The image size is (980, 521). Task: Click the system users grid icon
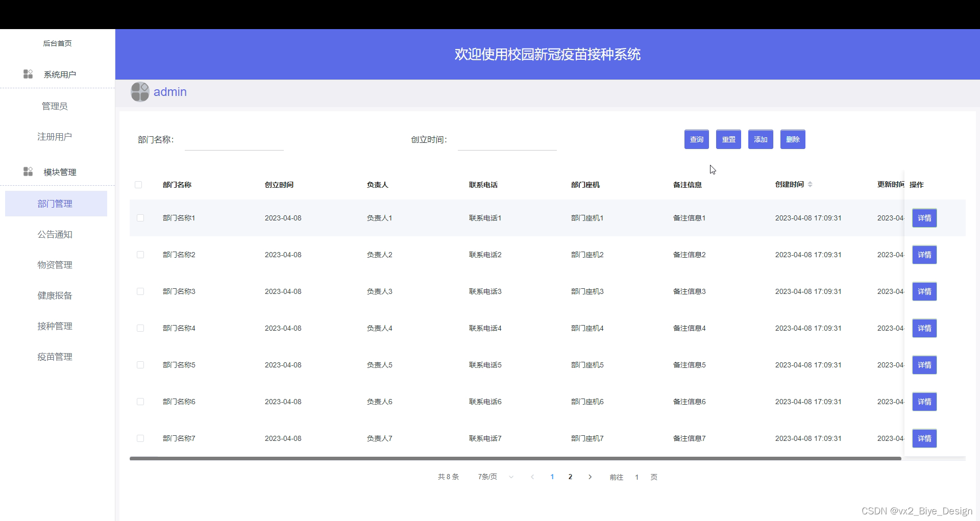pyautogui.click(x=28, y=74)
